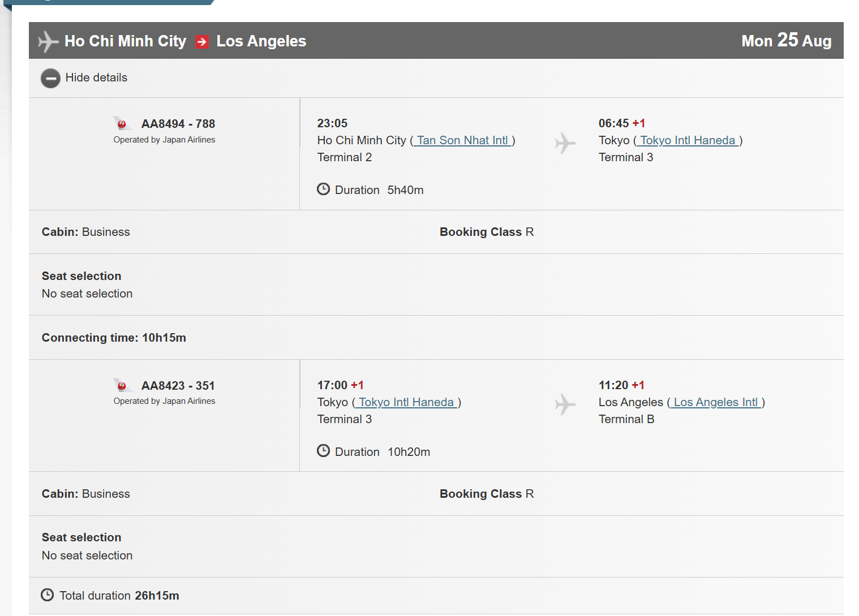Click the Ho Chi Minh City title in header

click(x=125, y=41)
